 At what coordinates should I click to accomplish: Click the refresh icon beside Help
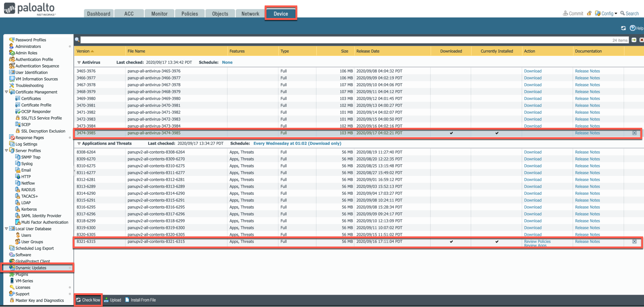(623, 28)
